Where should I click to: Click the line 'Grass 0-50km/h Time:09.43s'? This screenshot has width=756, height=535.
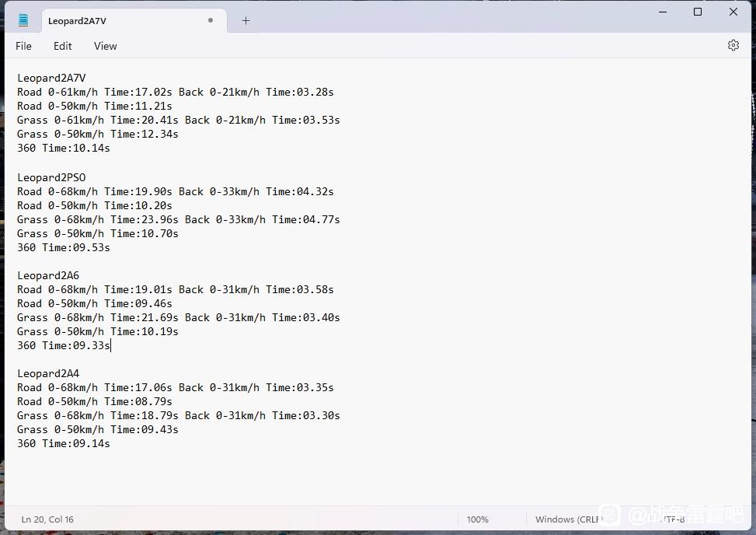click(x=98, y=429)
